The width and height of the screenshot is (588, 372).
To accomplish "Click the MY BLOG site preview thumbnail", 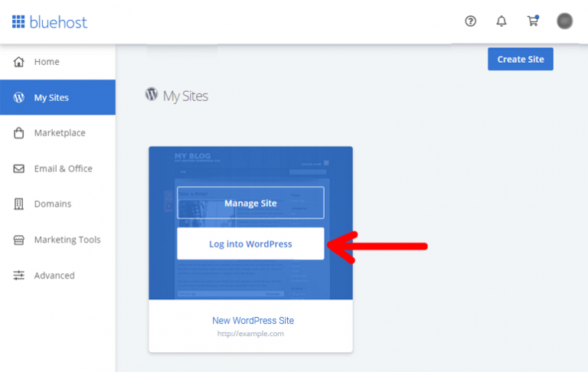I will pos(250,223).
